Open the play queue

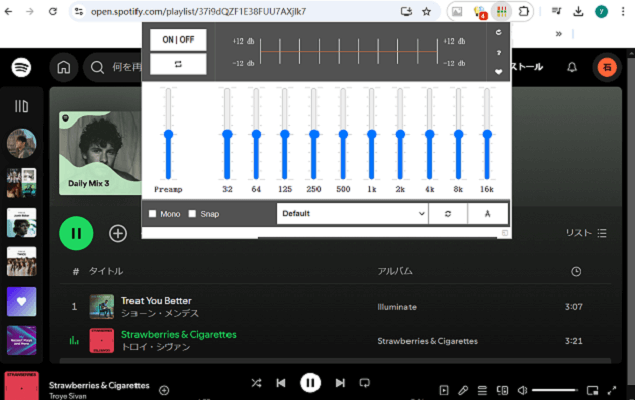tap(482, 390)
